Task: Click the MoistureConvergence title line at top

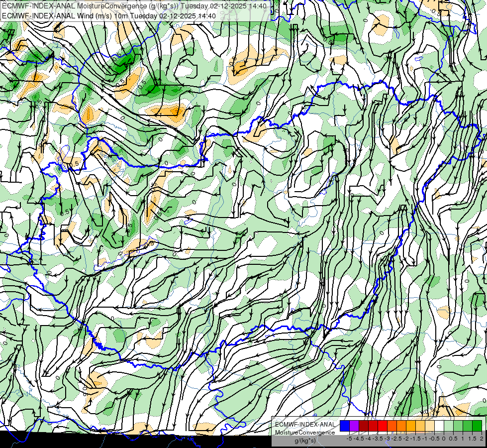Action: pyautogui.click(x=134, y=6)
